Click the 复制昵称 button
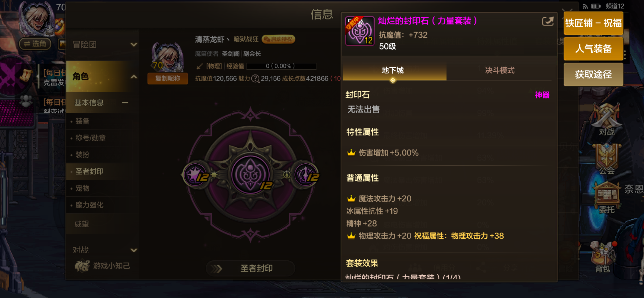Screen dimensions: 644x298 (x=168, y=79)
